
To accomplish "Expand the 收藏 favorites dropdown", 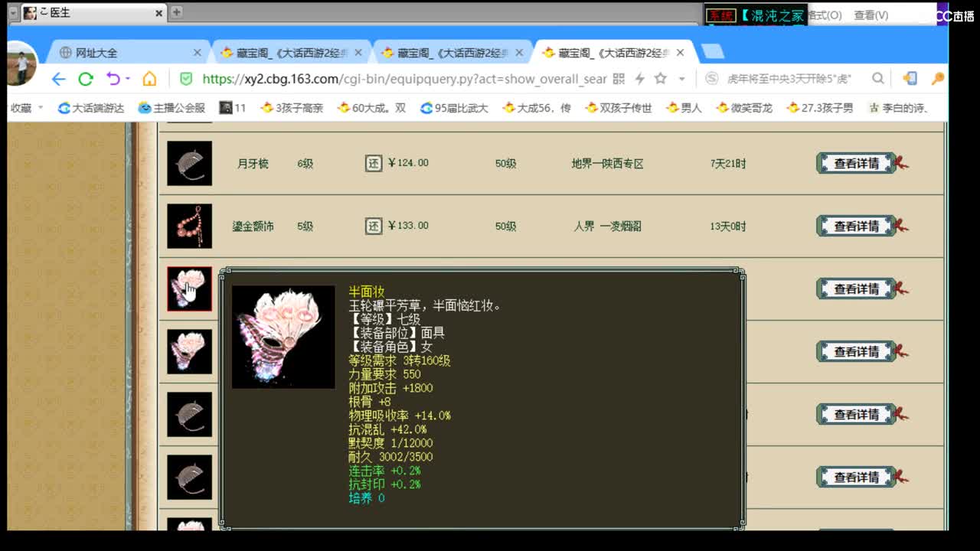I will [x=27, y=108].
